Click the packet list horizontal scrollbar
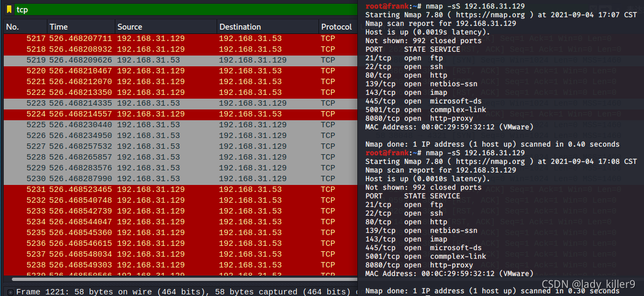This screenshot has height=296, width=644. click(185, 279)
